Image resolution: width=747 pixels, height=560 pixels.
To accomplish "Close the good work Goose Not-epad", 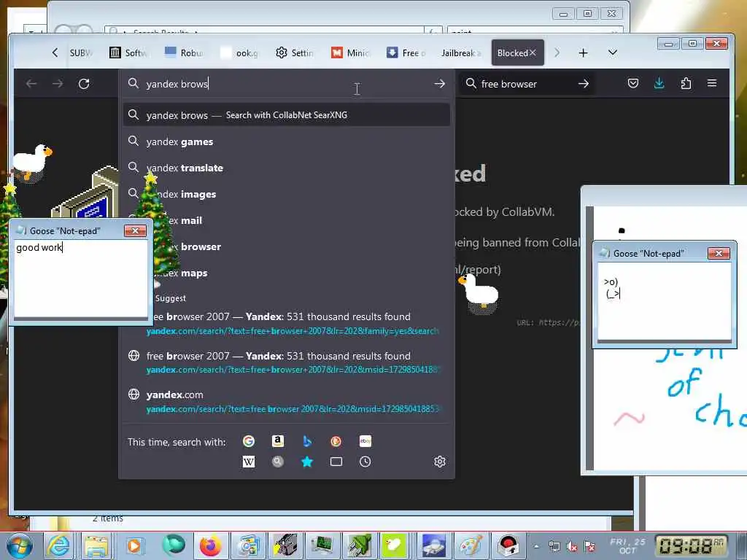I will (135, 231).
